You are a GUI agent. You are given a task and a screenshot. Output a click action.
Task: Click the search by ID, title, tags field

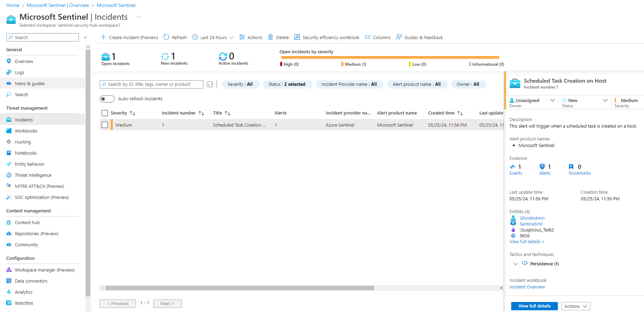coord(151,84)
